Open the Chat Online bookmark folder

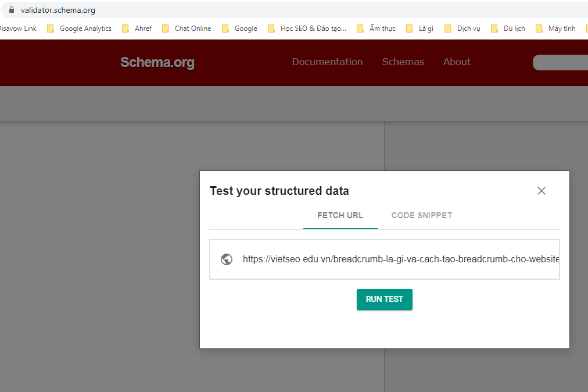coord(192,28)
